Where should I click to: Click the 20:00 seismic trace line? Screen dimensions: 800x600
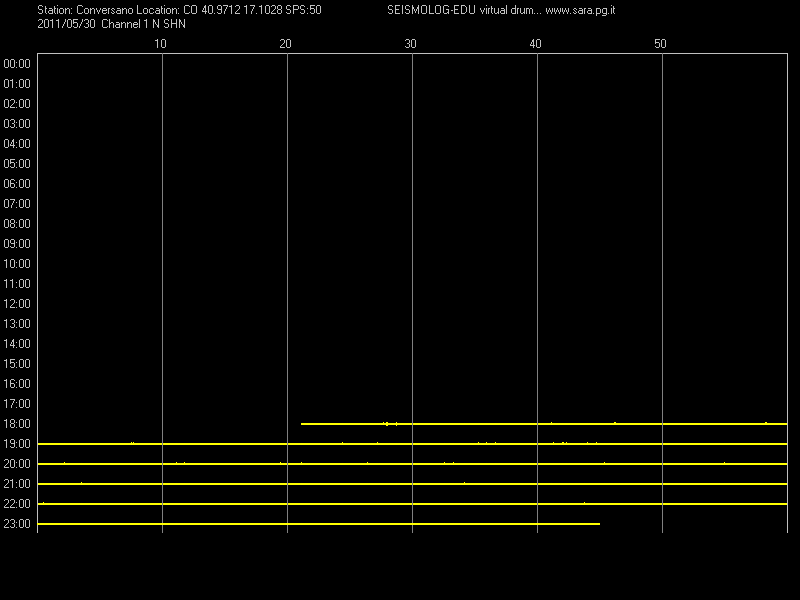pyautogui.click(x=412, y=464)
